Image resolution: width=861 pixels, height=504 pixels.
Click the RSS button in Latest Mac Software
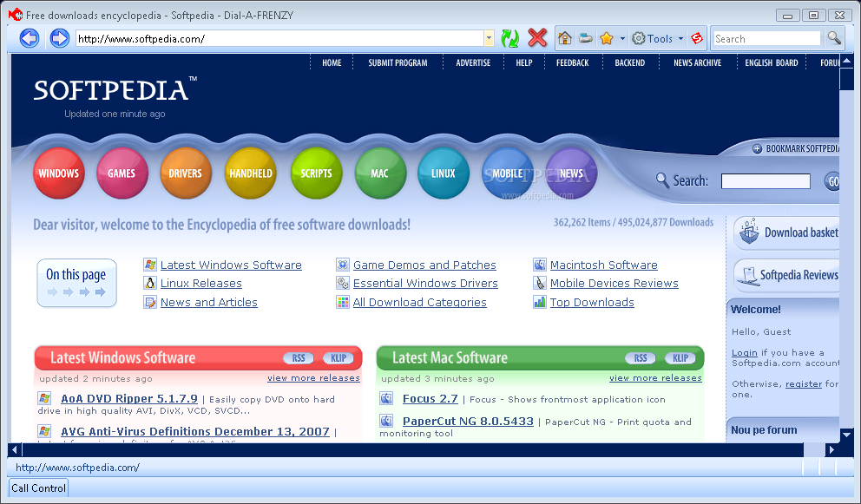coord(641,358)
